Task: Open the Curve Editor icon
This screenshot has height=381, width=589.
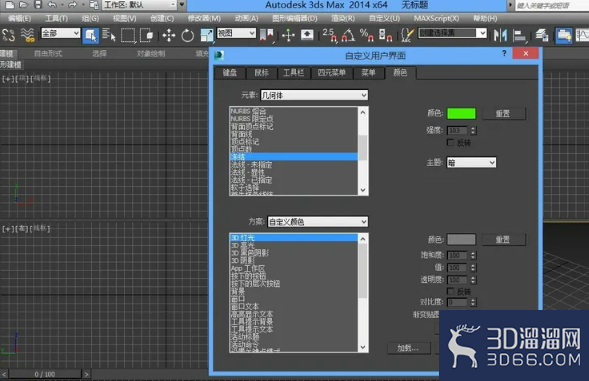Action: (x=582, y=36)
